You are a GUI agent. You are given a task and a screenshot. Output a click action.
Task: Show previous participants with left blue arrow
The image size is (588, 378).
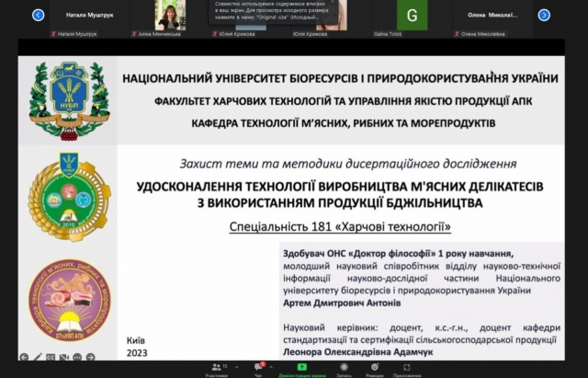coord(39,15)
